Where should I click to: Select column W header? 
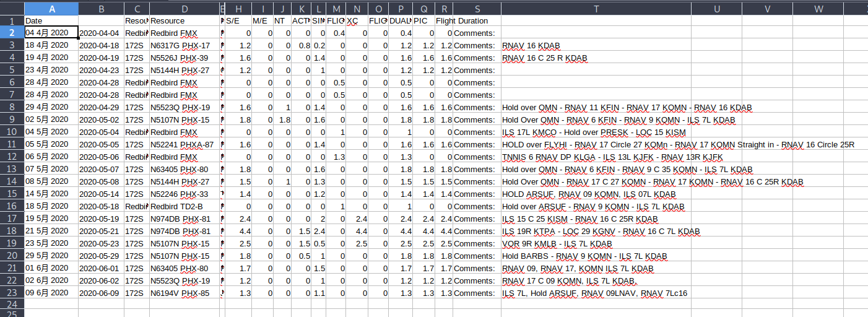pos(818,9)
